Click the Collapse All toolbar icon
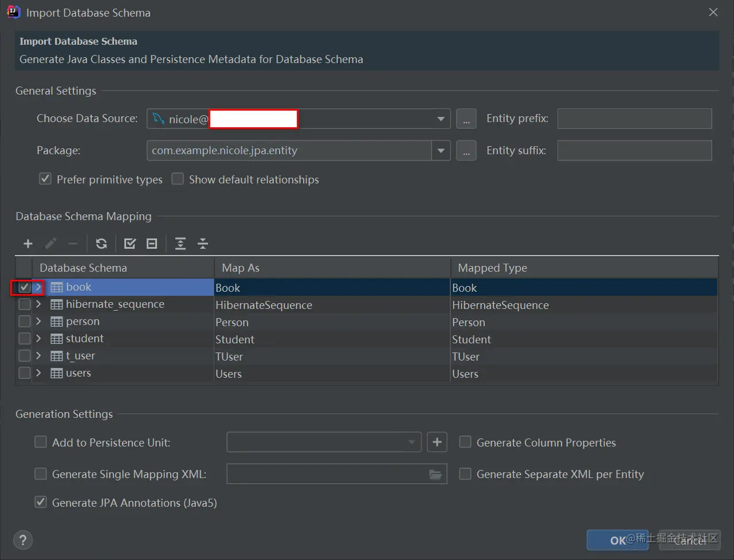Viewport: 734px width, 560px height. 203,244
